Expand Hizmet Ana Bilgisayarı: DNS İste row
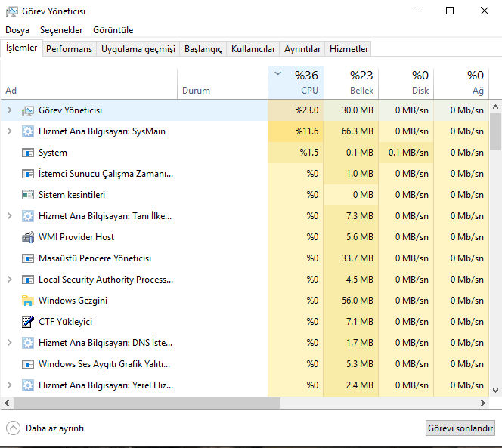Image resolution: width=502 pixels, height=448 pixels. click(10, 342)
